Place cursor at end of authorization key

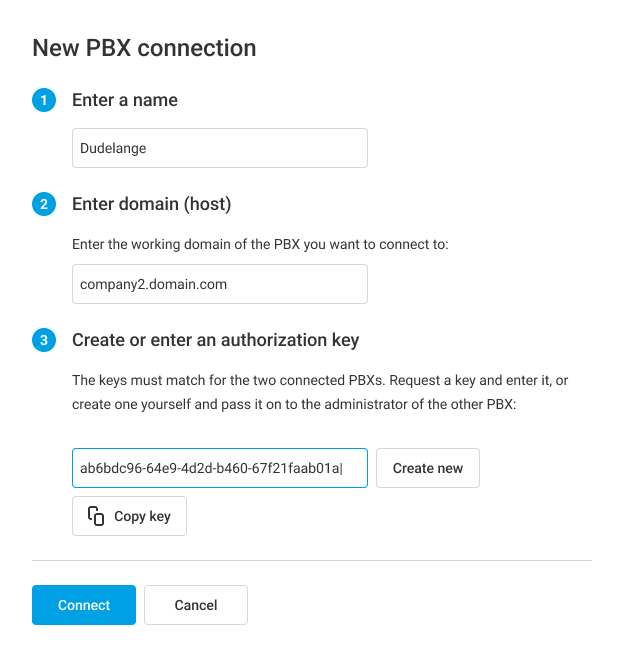(343, 468)
